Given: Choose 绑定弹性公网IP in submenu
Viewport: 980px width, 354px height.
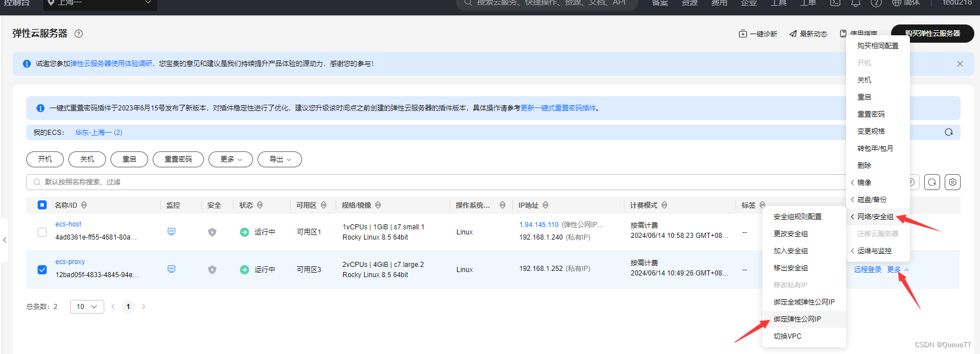Looking at the screenshot, I should point(804,319).
